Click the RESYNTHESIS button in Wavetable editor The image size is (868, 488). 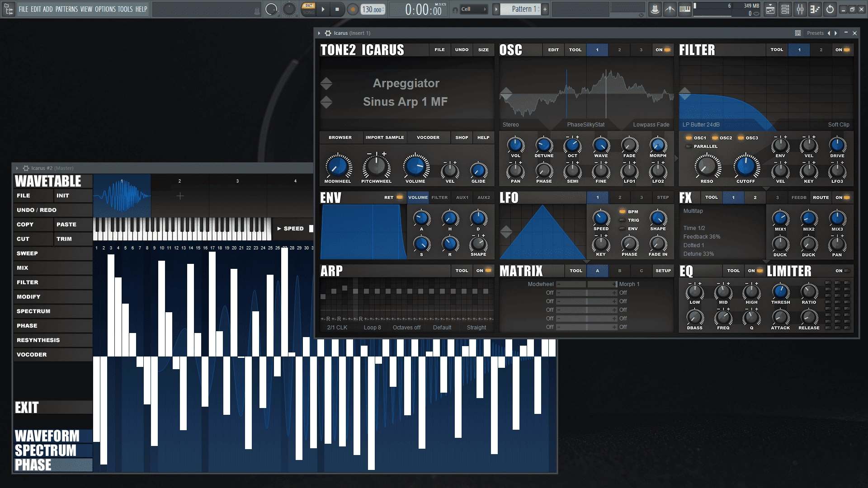coord(53,340)
